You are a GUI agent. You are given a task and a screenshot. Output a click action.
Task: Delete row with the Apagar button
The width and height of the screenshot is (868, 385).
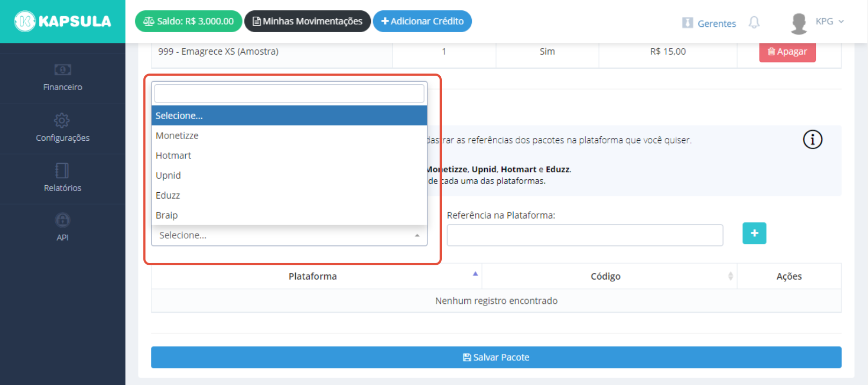(787, 52)
